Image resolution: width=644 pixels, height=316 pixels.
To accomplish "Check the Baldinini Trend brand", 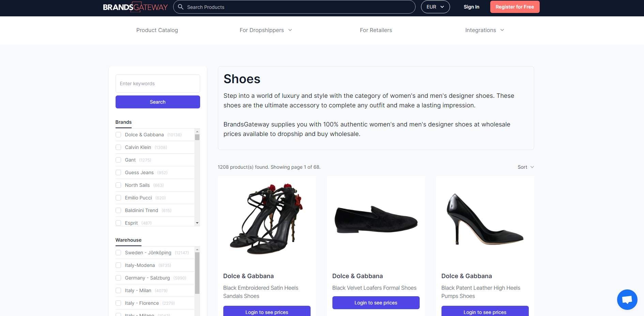I will tap(118, 210).
